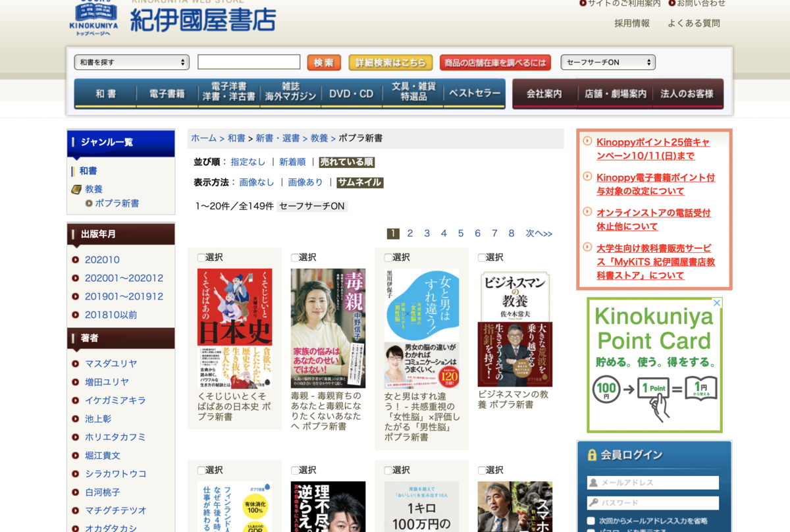790x532 pixels.
Task: Click bullet icon next to 202010
Action: pos(76,260)
